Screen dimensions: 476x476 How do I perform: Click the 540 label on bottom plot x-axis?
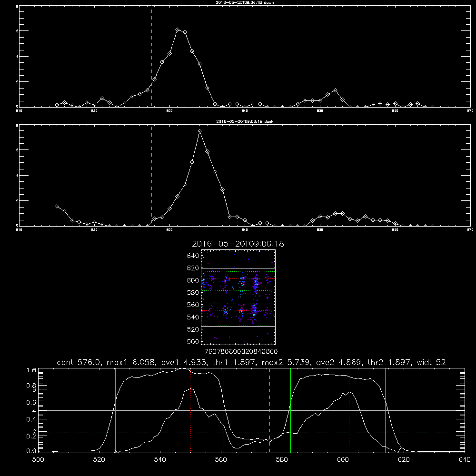(160, 460)
